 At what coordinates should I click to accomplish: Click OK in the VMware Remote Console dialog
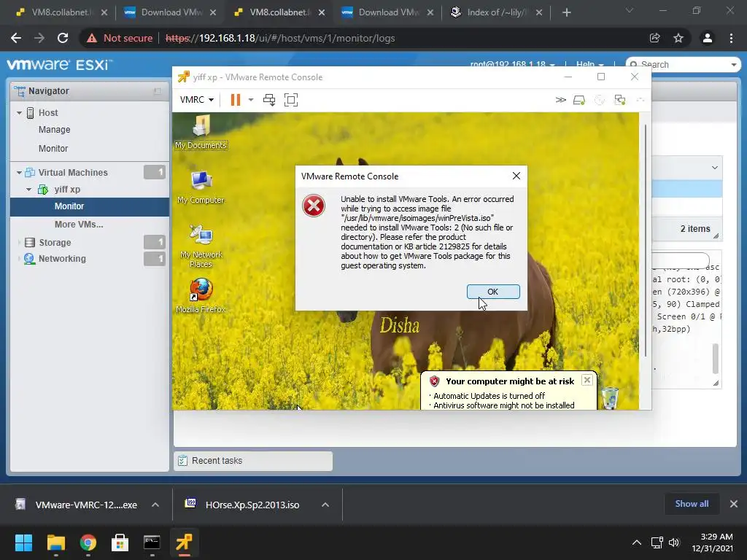click(493, 292)
